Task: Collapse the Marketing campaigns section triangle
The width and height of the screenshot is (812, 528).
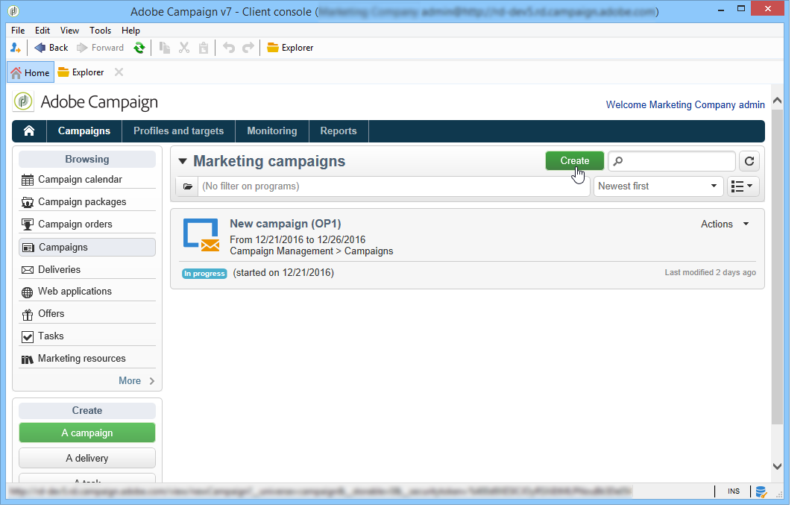Action: (182, 161)
